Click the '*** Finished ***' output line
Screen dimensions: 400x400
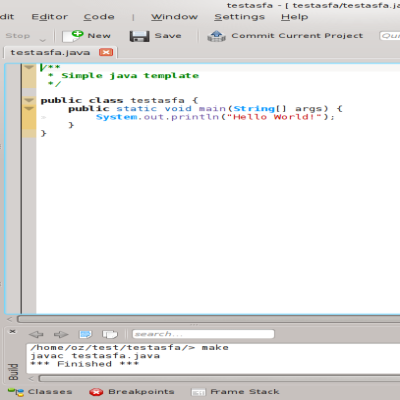click(x=84, y=364)
